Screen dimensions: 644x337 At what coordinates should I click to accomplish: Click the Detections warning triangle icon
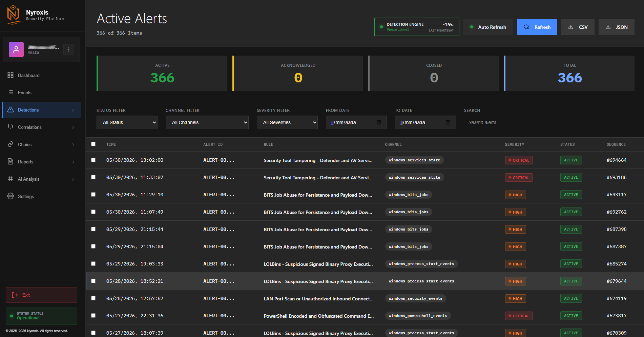point(11,110)
